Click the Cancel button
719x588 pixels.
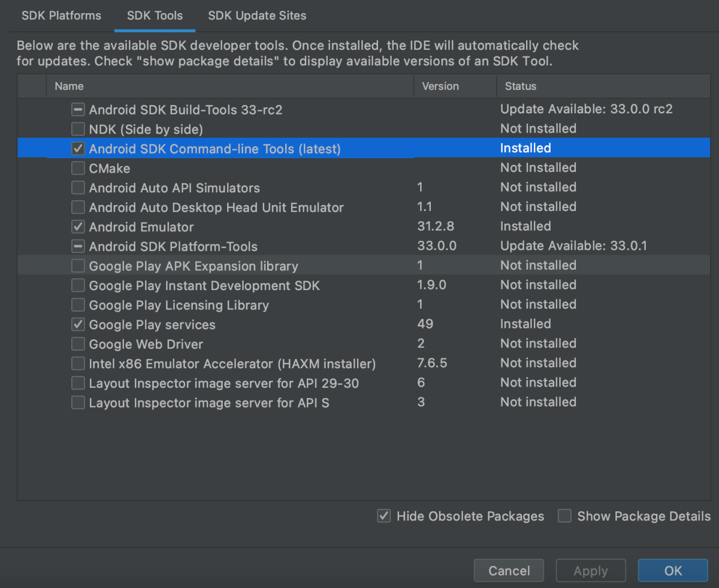click(509, 571)
